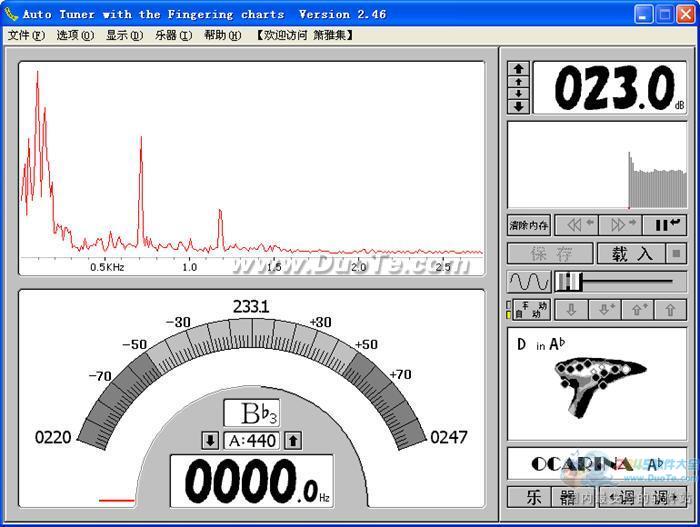Open the 显示(D) display menu
Viewport: 700px width, 527px height.
124,35
